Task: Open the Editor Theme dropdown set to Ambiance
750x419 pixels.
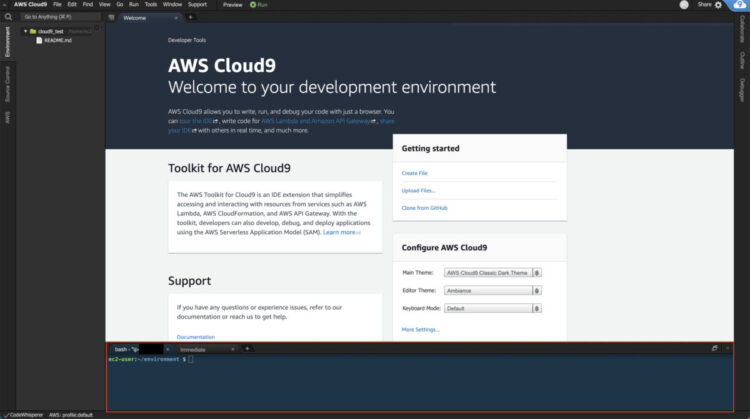Action: (x=493, y=290)
